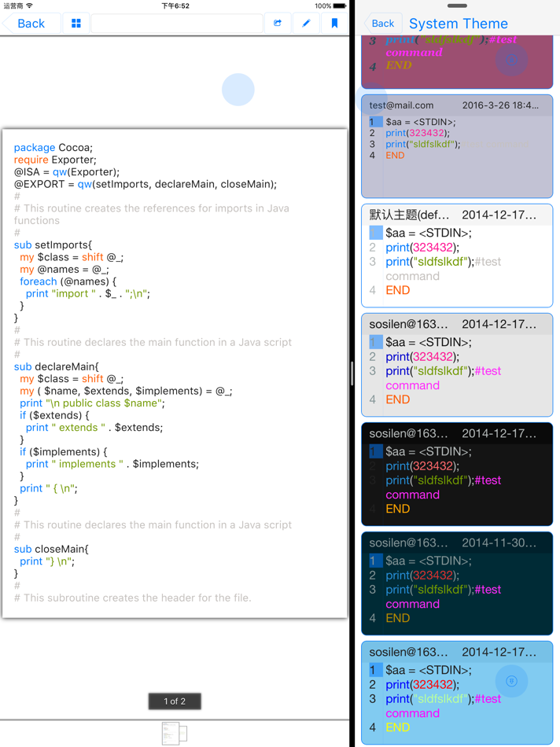The width and height of the screenshot is (560, 747).
Task: Select the page thumbnail at the bottom
Action: tap(175, 734)
